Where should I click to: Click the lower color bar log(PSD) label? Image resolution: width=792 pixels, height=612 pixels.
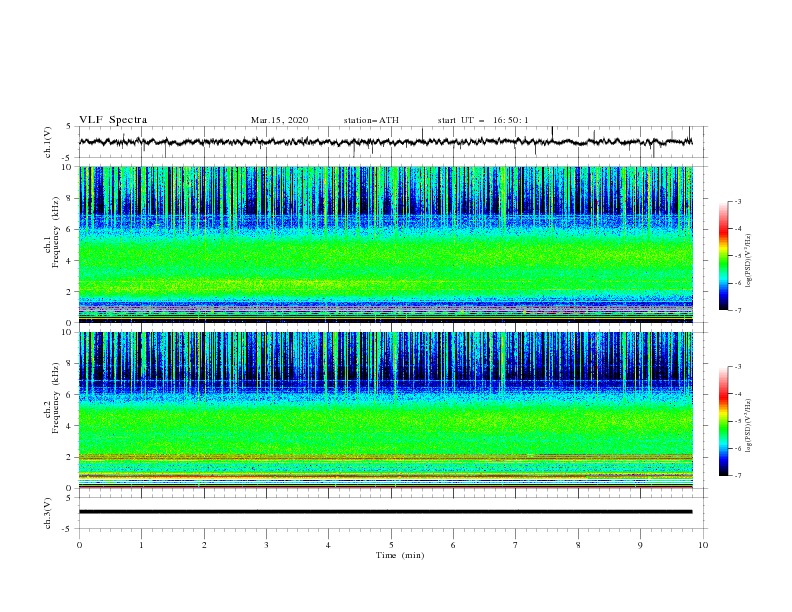tap(749, 426)
